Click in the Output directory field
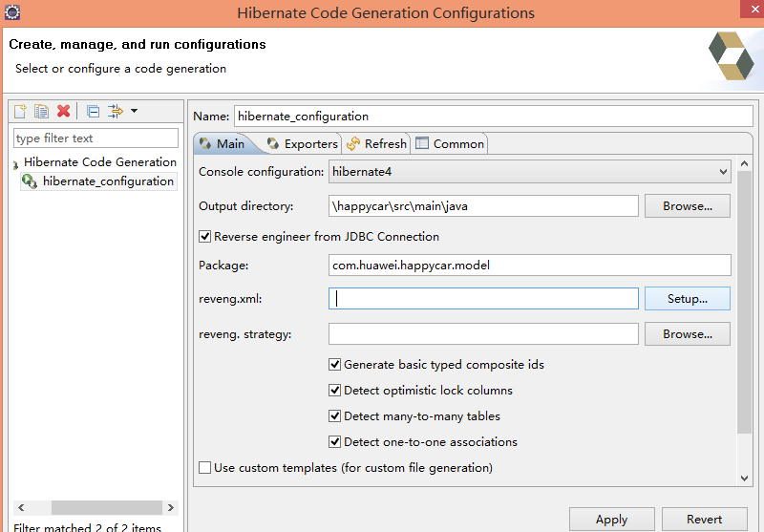 483,206
